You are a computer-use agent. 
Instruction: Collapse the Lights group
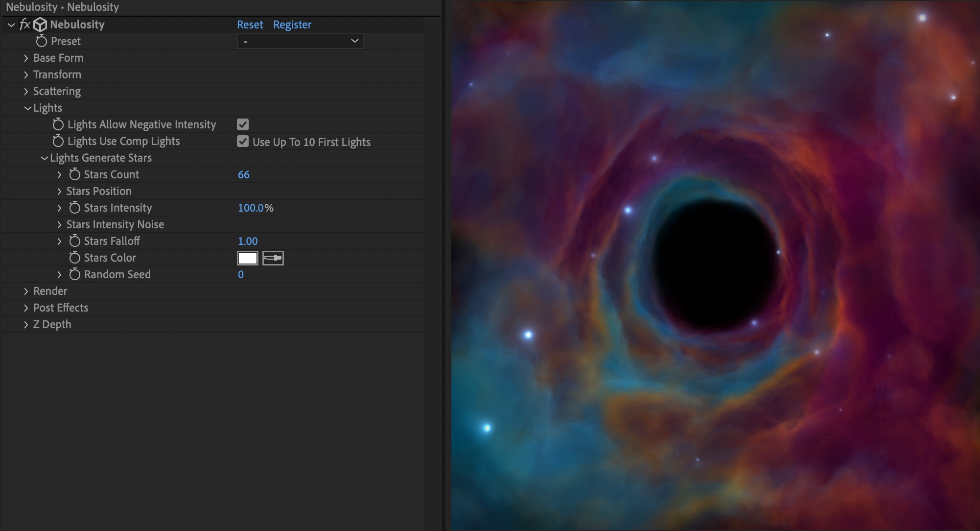point(28,108)
